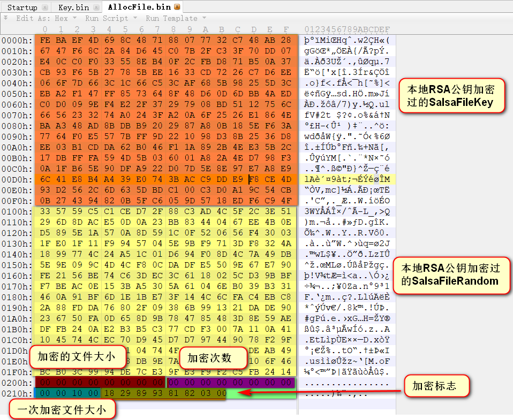Click the 0010h: row address
Screen dimensions: 513x420
point(17,51)
